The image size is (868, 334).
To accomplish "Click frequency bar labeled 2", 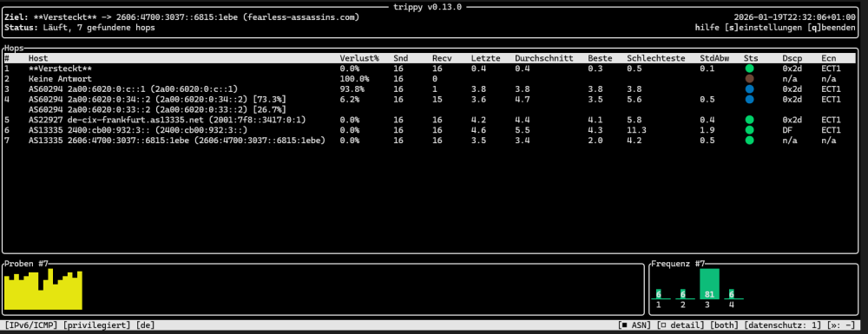I will pos(683,294).
